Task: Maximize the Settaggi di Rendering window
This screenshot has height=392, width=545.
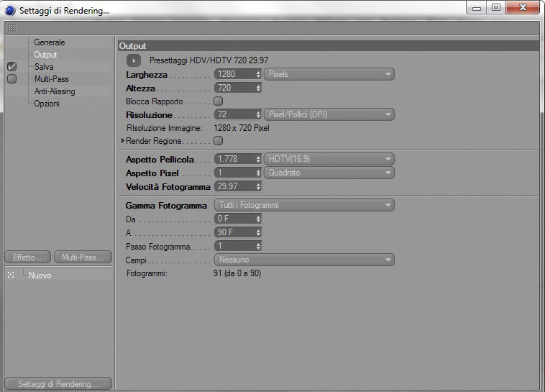Action: pyautogui.click(x=496, y=8)
